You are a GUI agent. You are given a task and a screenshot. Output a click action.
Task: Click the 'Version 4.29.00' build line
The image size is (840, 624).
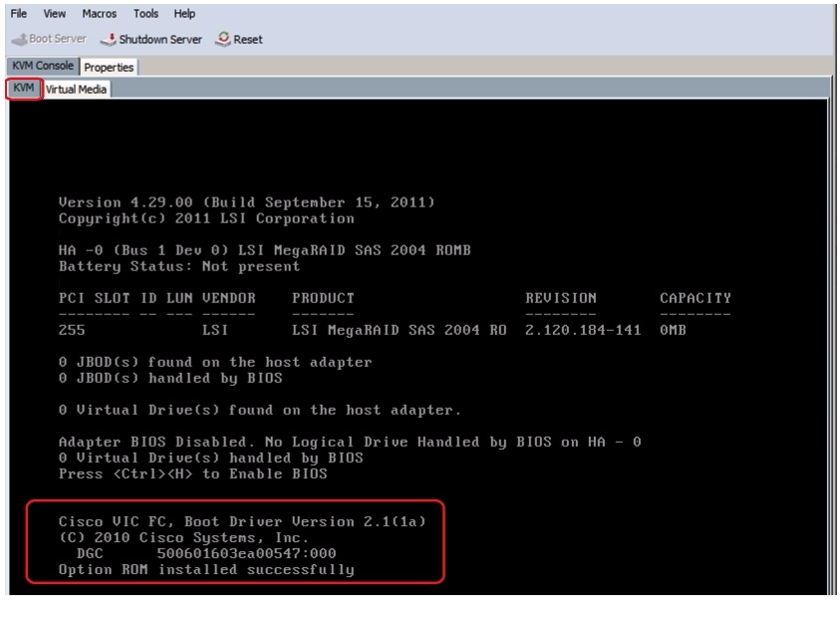[x=246, y=202]
